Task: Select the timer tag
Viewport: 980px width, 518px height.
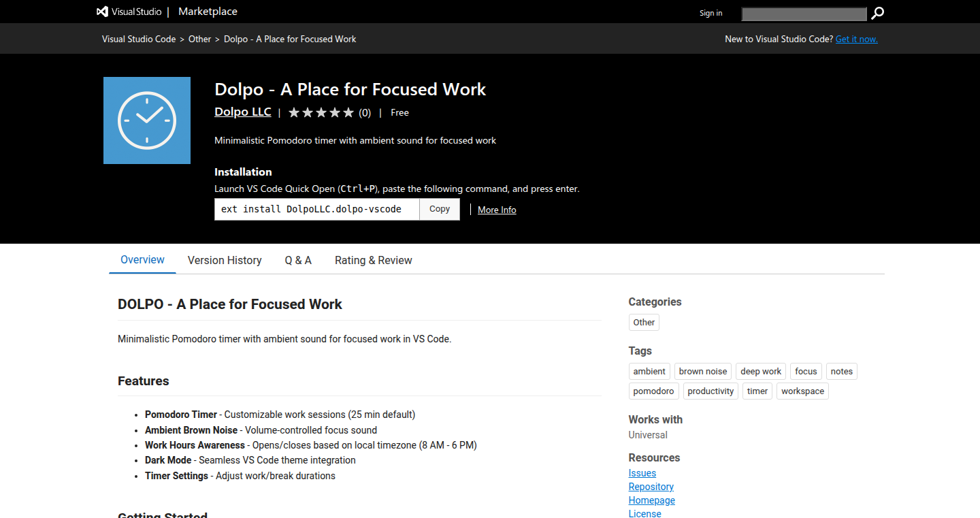Action: [757, 391]
